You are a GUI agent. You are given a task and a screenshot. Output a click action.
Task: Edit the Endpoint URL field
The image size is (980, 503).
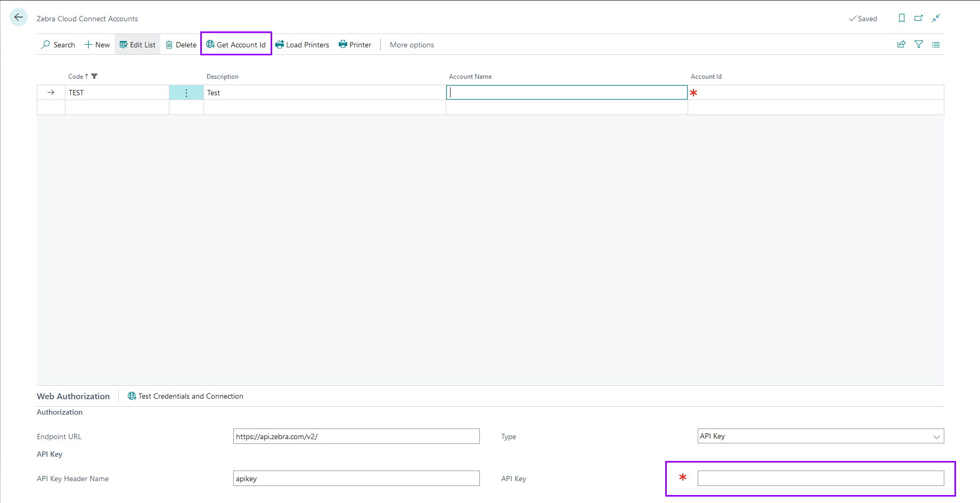[x=356, y=436]
